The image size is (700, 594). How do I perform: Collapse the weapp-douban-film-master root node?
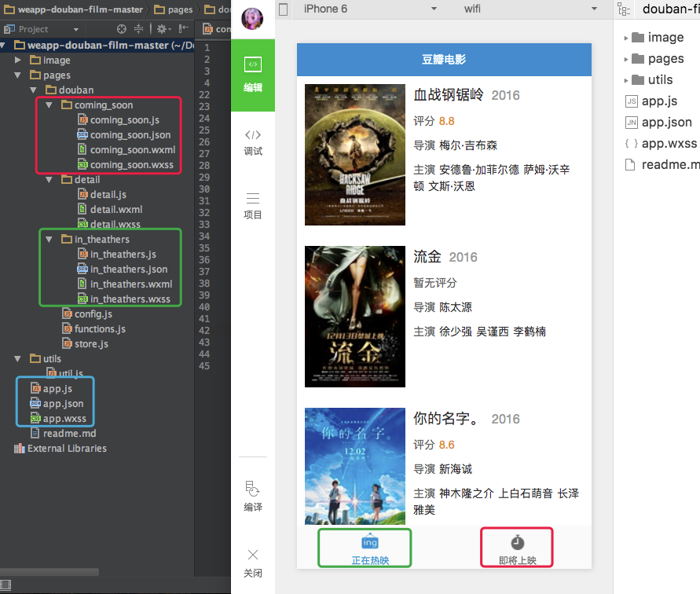pos(4,45)
